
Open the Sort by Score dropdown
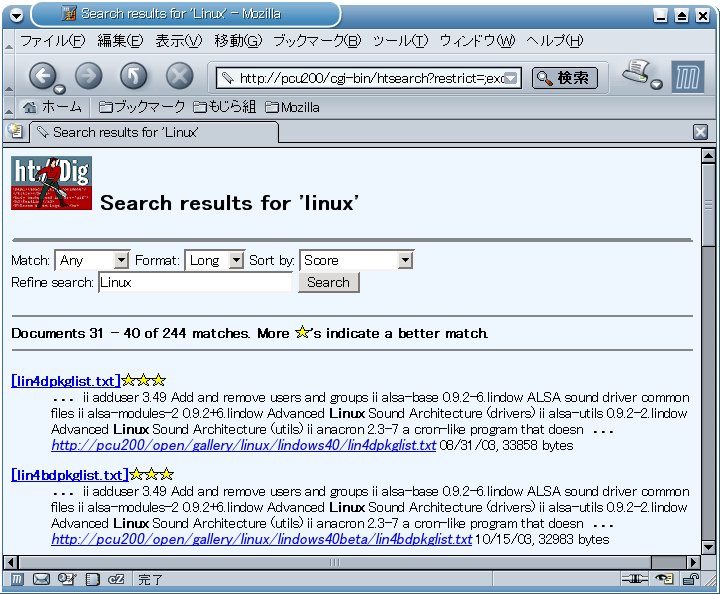pos(356,260)
